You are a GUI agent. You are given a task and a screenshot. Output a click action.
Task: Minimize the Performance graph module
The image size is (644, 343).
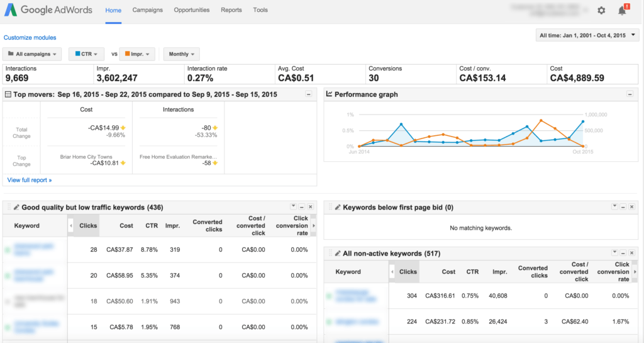(630, 94)
